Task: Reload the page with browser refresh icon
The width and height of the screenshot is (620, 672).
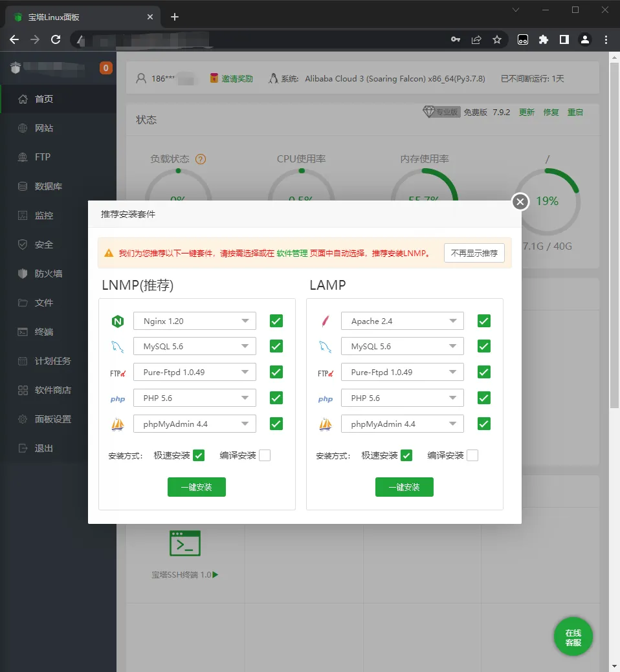Action: [56, 39]
